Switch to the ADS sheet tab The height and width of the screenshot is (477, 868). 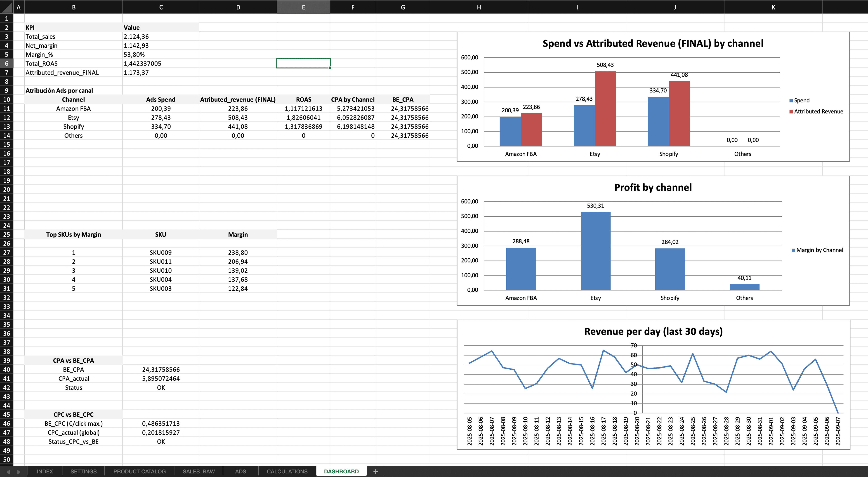[240, 471]
